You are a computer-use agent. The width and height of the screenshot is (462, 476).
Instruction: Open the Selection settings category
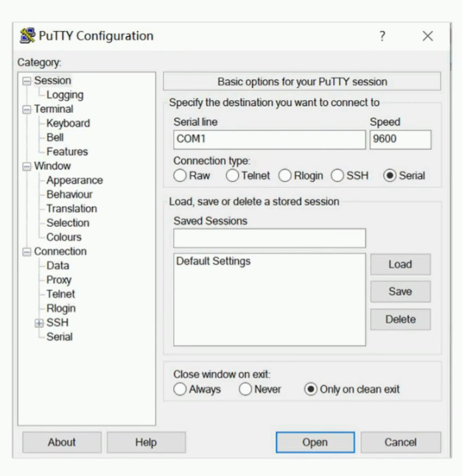(x=68, y=223)
